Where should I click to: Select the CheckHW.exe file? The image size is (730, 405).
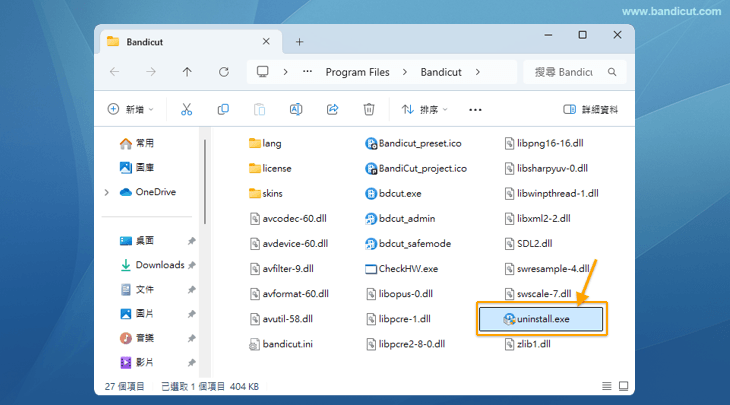pos(402,269)
